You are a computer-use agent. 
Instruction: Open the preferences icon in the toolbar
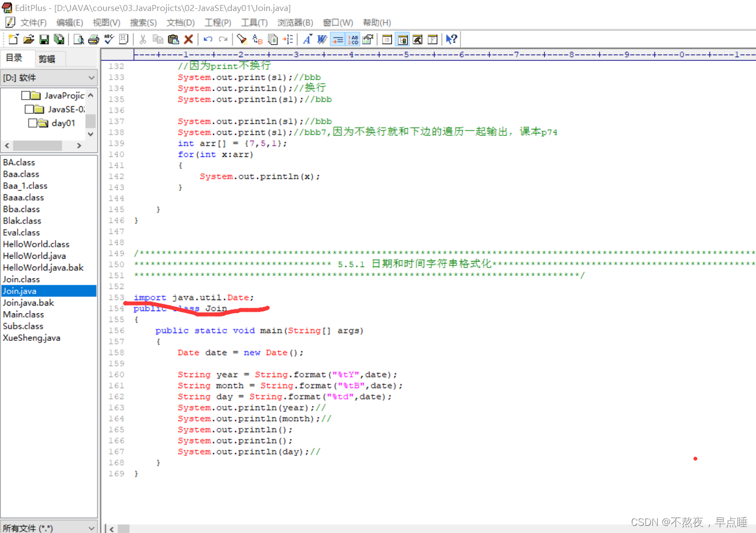point(368,39)
